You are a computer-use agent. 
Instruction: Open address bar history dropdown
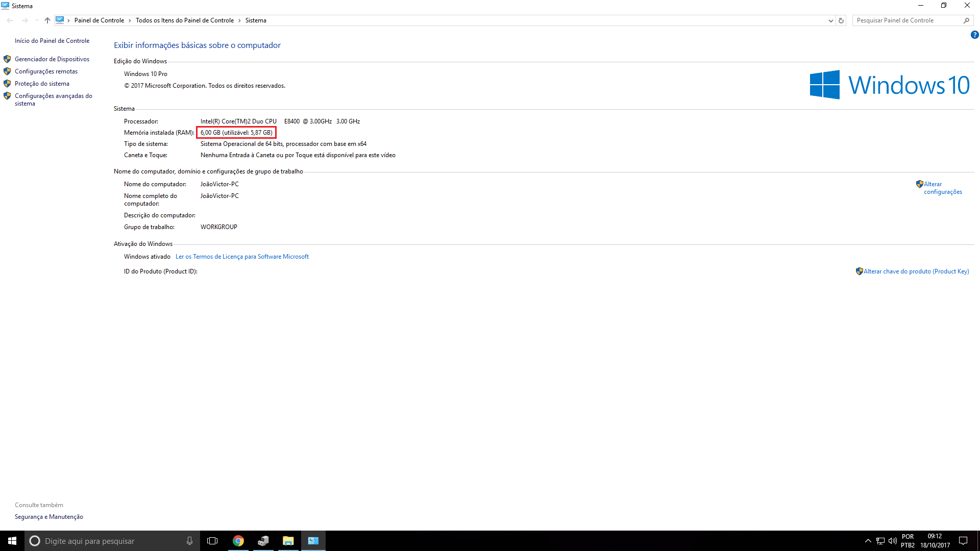pyautogui.click(x=830, y=20)
